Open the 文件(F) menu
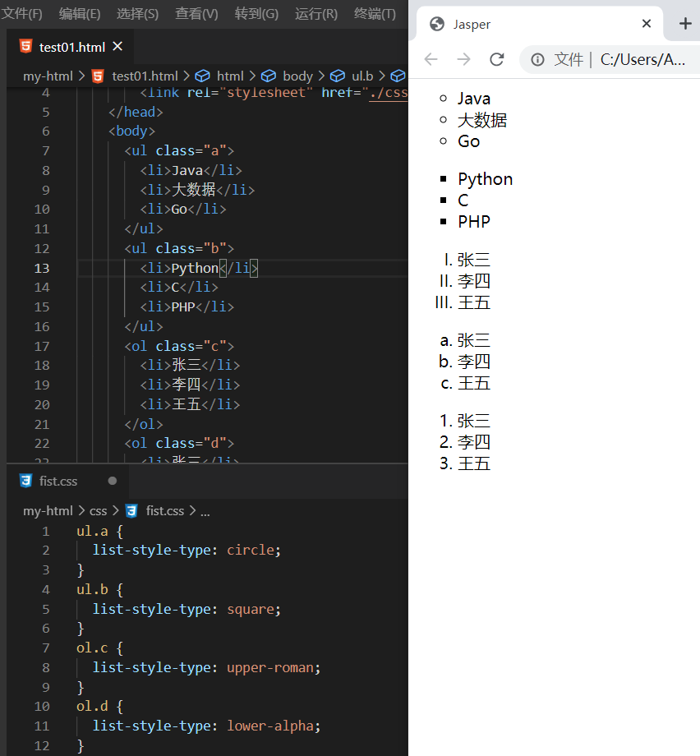700x756 pixels. [21, 13]
